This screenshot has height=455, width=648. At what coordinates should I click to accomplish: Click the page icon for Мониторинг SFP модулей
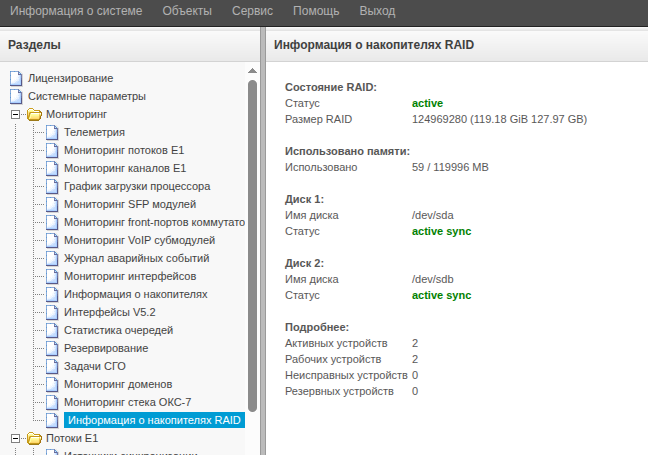(52, 204)
